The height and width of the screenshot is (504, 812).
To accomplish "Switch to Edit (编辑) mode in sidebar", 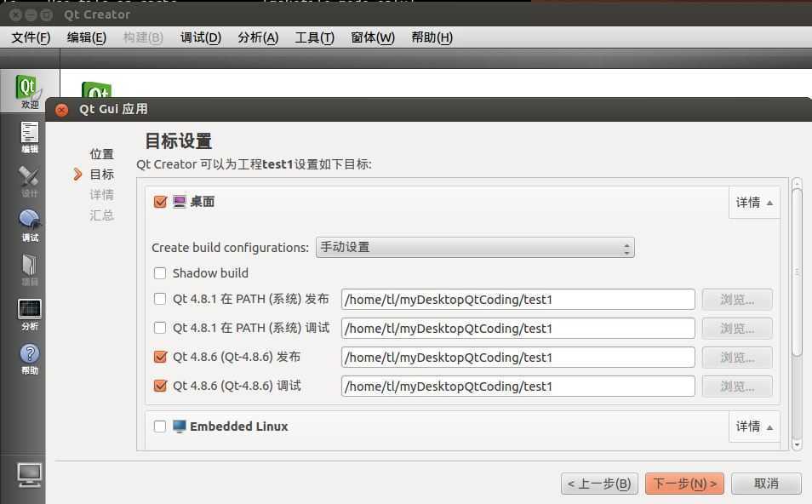I will [30, 137].
